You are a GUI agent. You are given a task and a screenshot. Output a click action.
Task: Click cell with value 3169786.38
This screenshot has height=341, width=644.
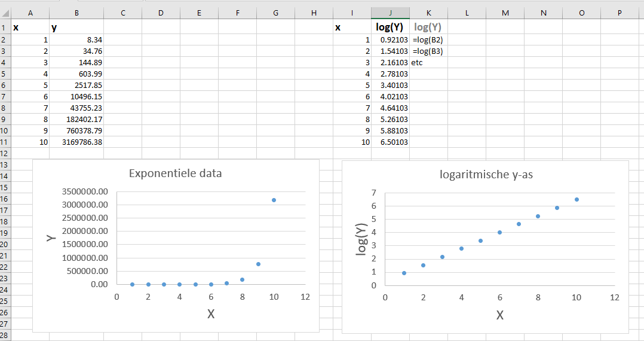[76, 142]
